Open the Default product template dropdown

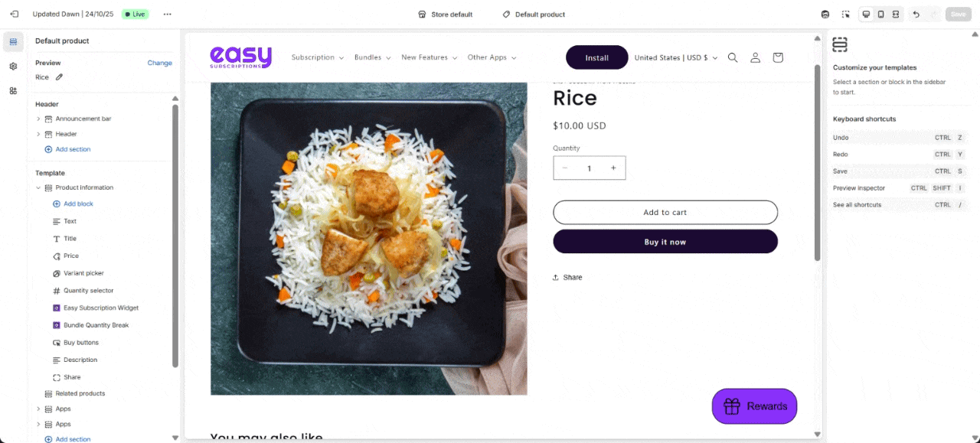[534, 15]
